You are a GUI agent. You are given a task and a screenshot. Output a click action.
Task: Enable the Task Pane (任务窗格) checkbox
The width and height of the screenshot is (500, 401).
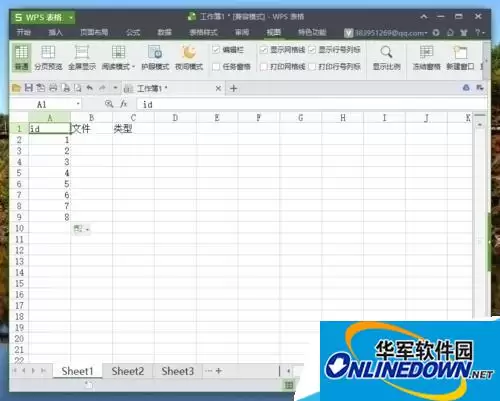point(216,67)
